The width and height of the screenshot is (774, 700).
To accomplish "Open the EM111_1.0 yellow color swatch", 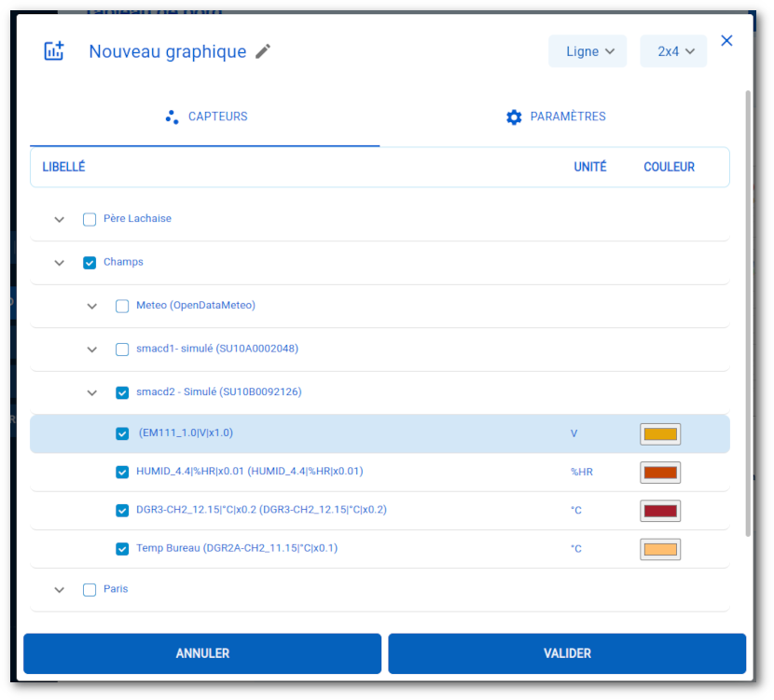I will point(660,434).
